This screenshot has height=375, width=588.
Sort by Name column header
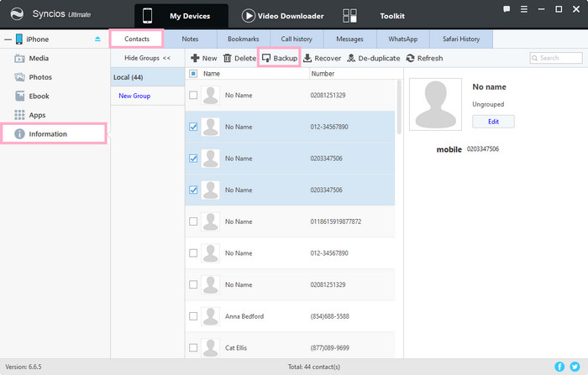coord(212,74)
